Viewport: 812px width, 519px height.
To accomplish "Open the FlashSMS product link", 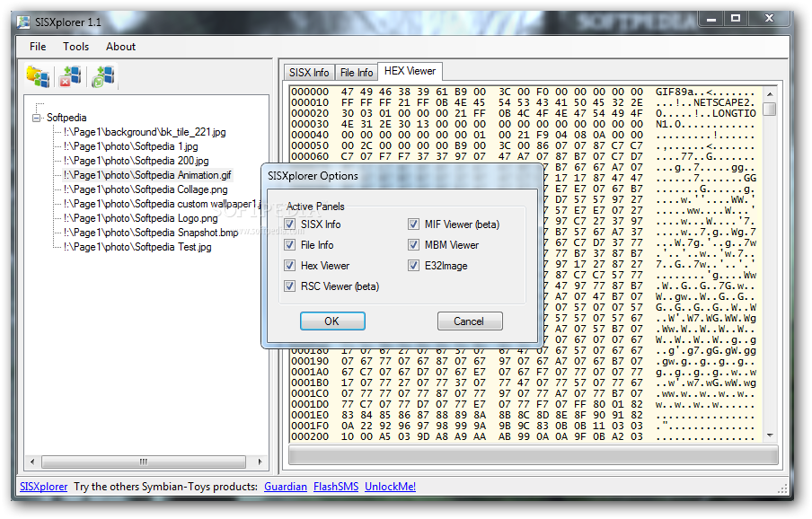I will click(336, 487).
